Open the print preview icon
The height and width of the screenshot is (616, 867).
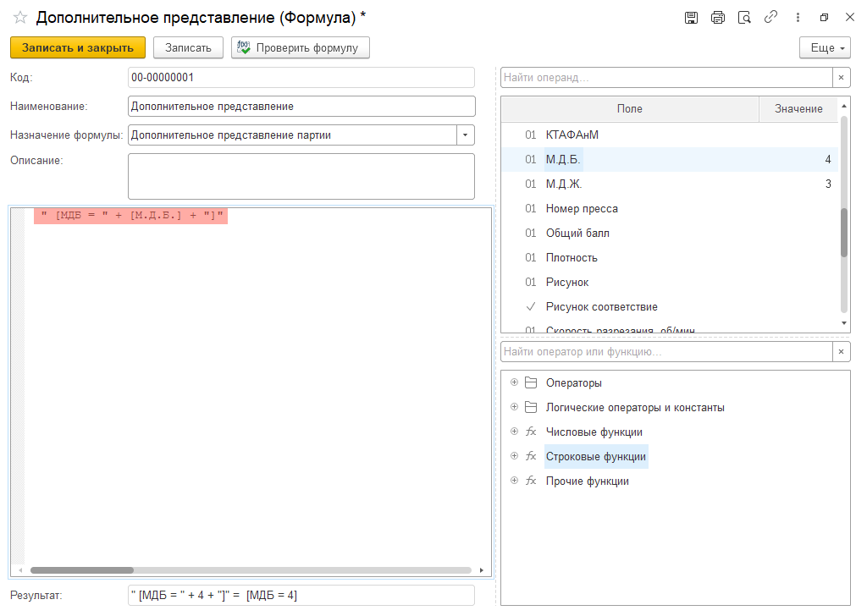[744, 18]
